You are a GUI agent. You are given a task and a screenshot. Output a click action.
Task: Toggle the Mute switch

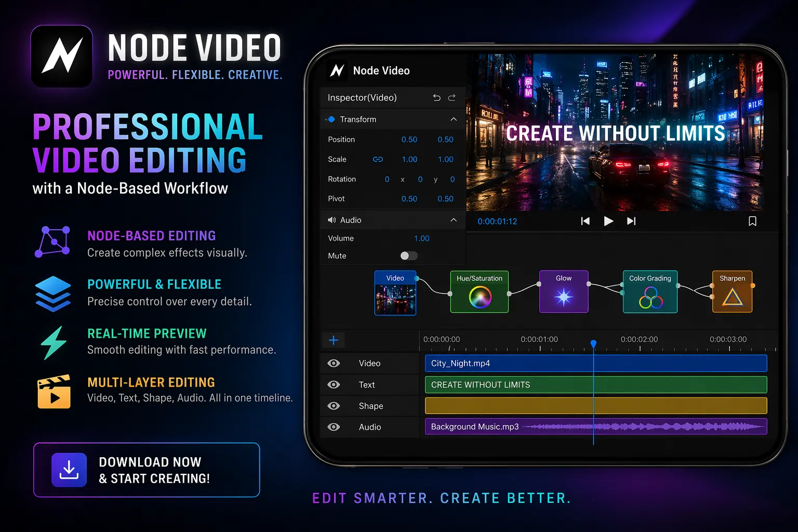pyautogui.click(x=409, y=256)
